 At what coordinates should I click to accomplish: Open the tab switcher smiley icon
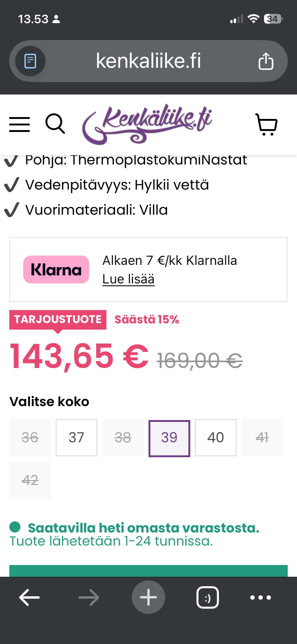click(x=208, y=597)
